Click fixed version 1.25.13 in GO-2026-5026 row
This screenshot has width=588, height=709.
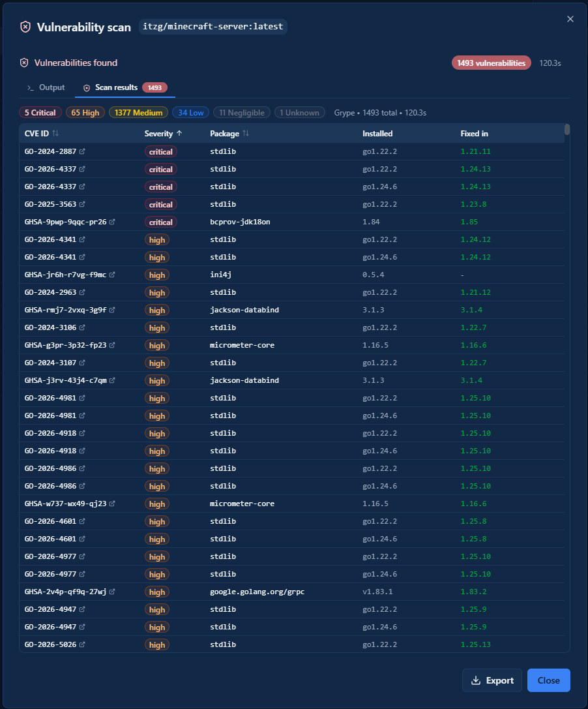click(475, 645)
